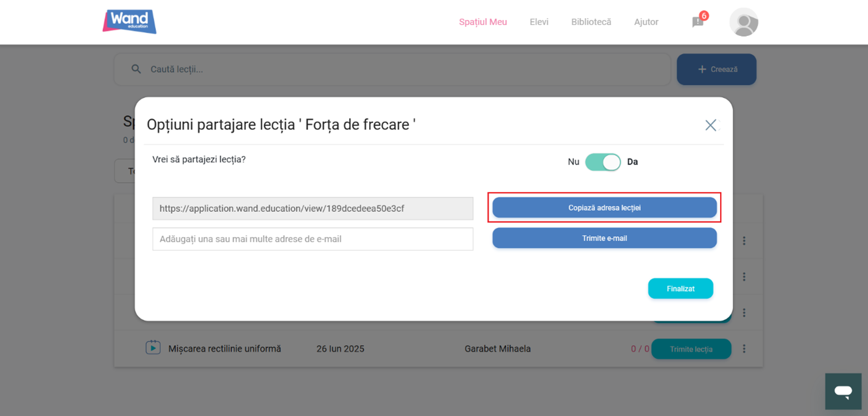The height and width of the screenshot is (416, 868).
Task: Click Trimite lecția for Mișcarea rectilinie uniformă
Action: (x=691, y=349)
